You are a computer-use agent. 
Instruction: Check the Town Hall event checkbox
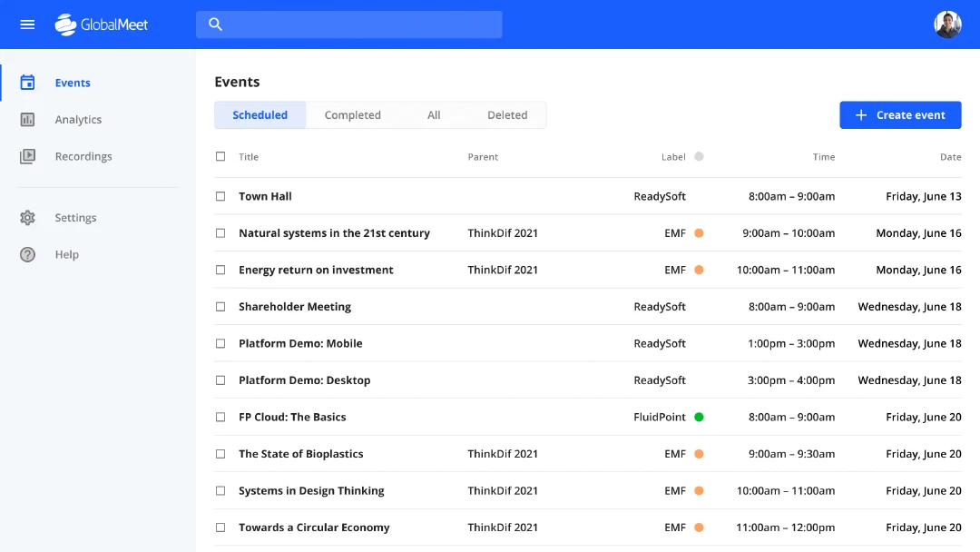220,196
